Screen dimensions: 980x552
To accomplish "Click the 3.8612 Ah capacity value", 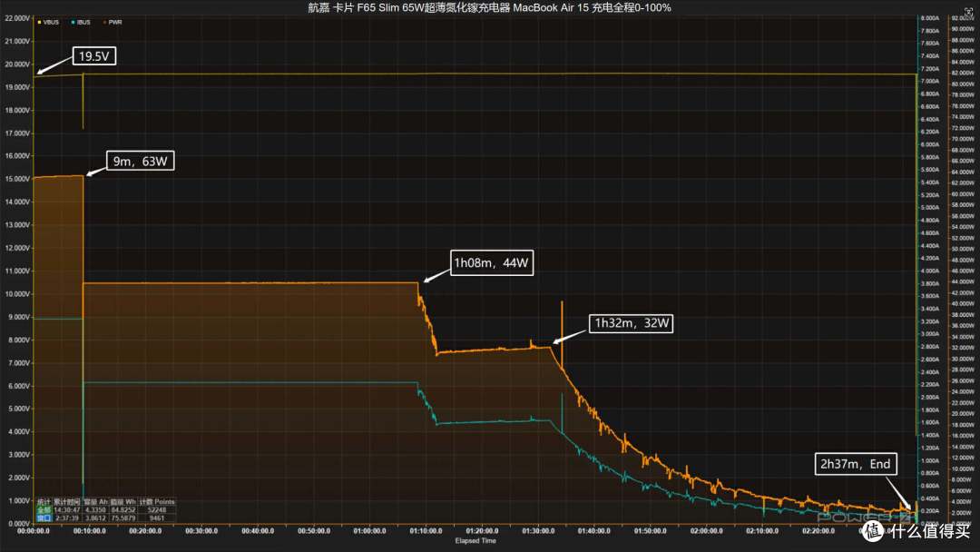I will [x=95, y=517].
